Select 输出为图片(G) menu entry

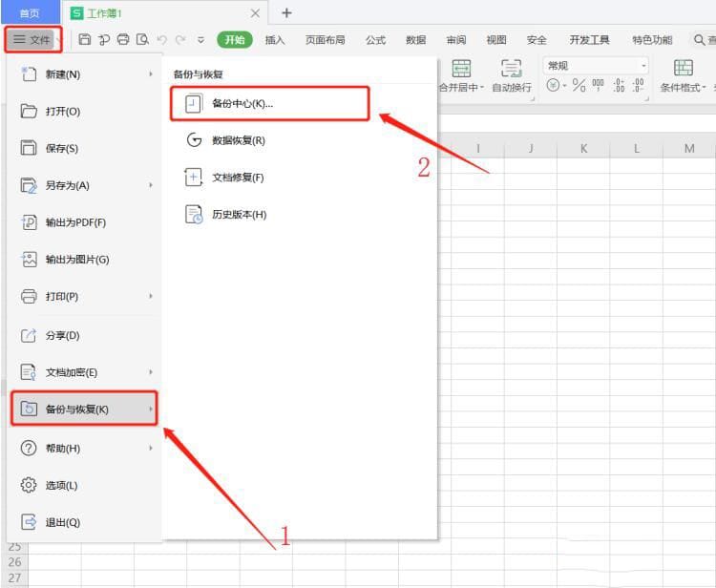coord(84,260)
